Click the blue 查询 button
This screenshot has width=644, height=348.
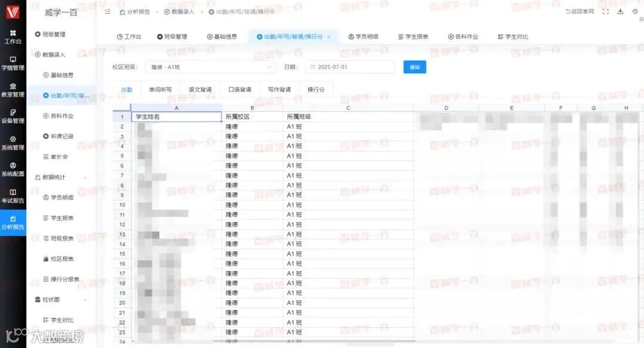click(415, 67)
